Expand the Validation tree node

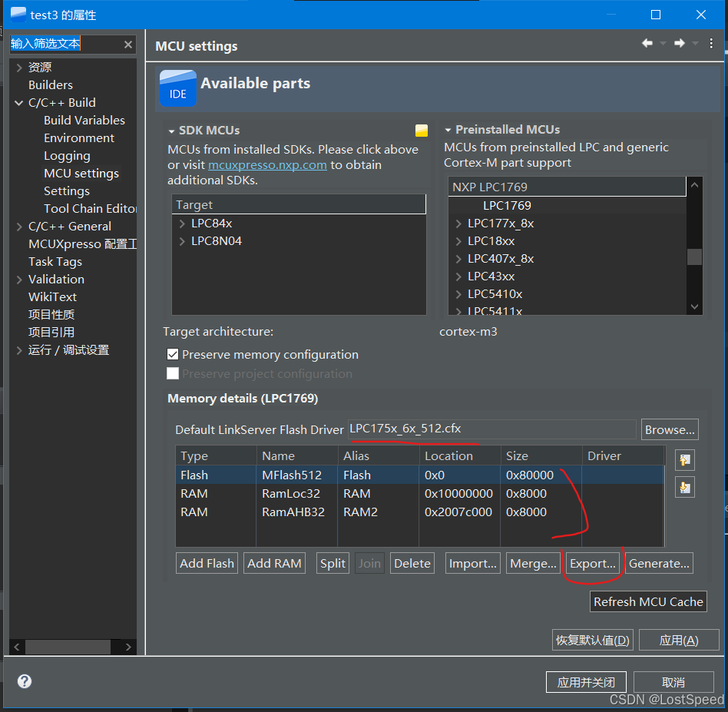pyautogui.click(x=19, y=279)
